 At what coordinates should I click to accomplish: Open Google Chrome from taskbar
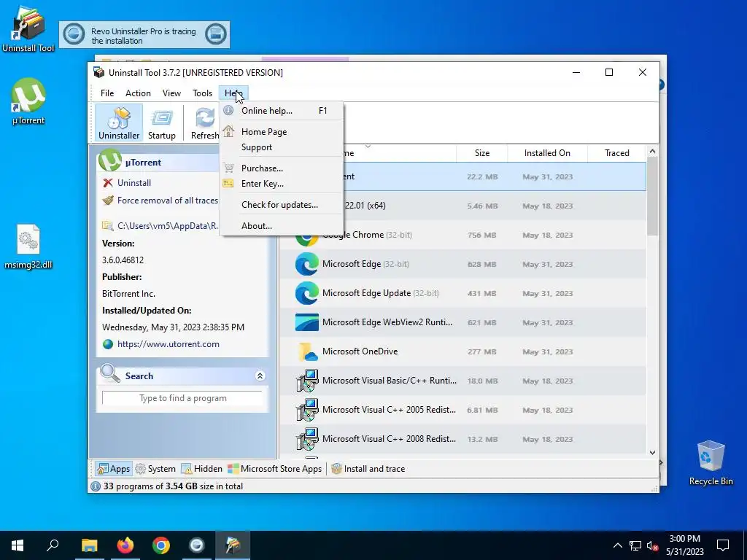click(x=161, y=545)
